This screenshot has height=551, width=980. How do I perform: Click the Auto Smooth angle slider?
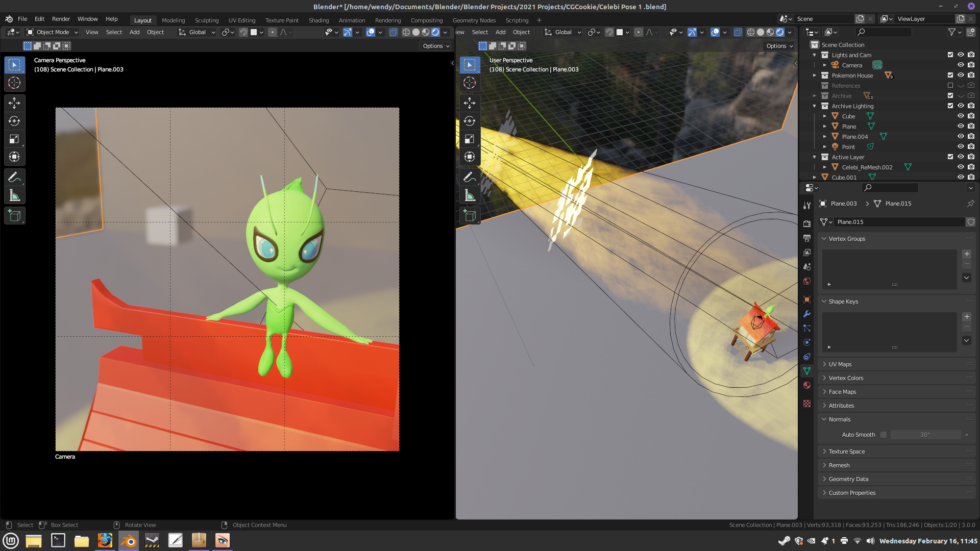click(925, 435)
